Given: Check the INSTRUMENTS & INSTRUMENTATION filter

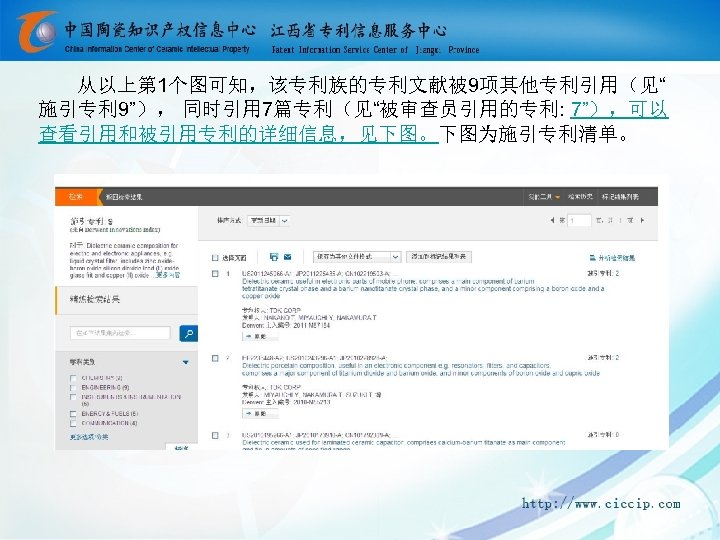Looking at the screenshot, I should [73, 397].
